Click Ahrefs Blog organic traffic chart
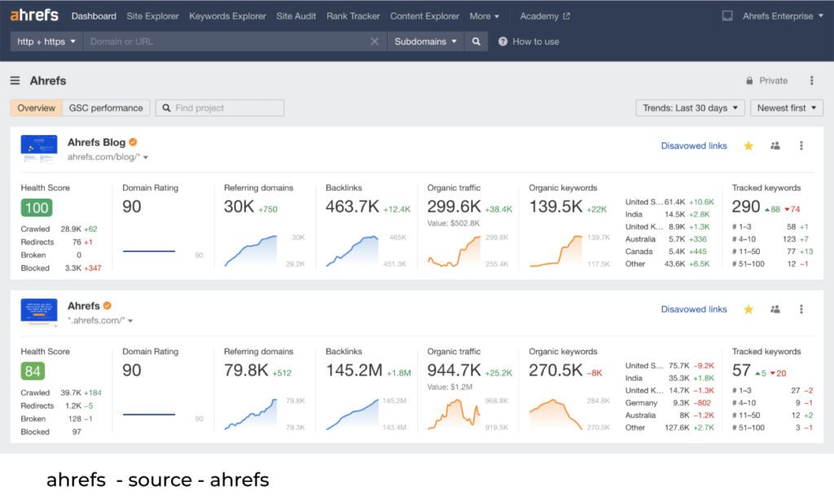Screen dimensions: 834x504 (454, 251)
